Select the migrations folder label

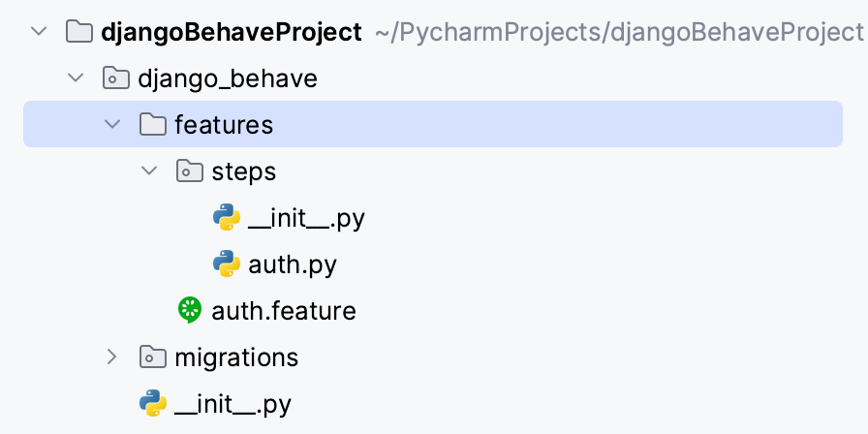(x=235, y=357)
